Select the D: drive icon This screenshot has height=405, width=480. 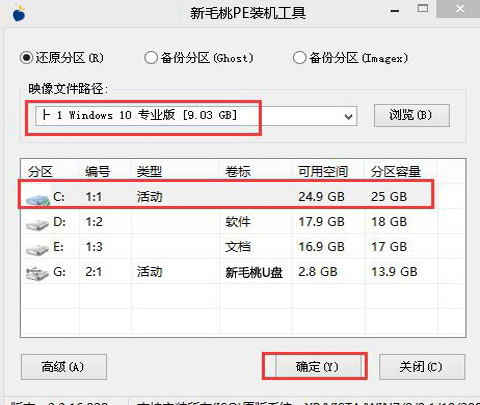click(37, 225)
